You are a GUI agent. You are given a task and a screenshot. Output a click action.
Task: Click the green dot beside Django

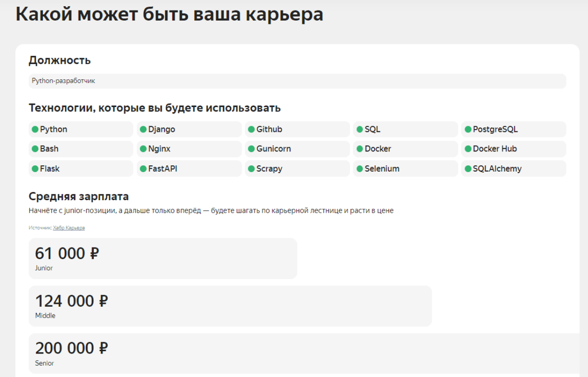pyautogui.click(x=143, y=129)
